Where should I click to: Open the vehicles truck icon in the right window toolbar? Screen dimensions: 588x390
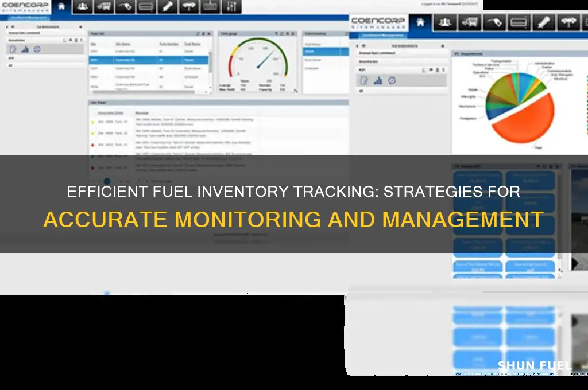coord(470,22)
